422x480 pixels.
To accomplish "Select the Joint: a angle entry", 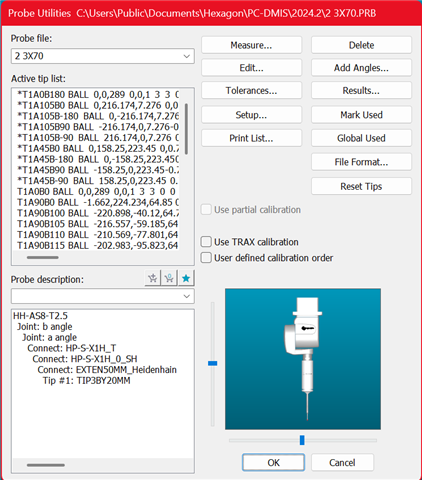I will [50, 337].
